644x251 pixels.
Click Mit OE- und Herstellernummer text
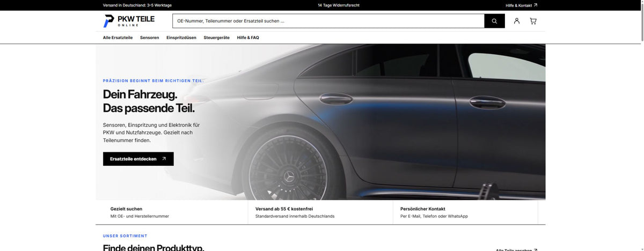[140, 216]
